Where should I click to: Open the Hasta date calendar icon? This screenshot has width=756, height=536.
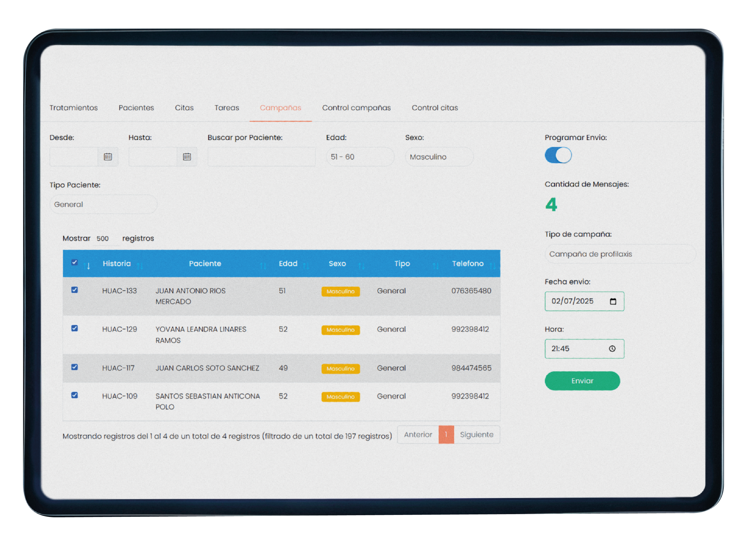pyautogui.click(x=187, y=157)
